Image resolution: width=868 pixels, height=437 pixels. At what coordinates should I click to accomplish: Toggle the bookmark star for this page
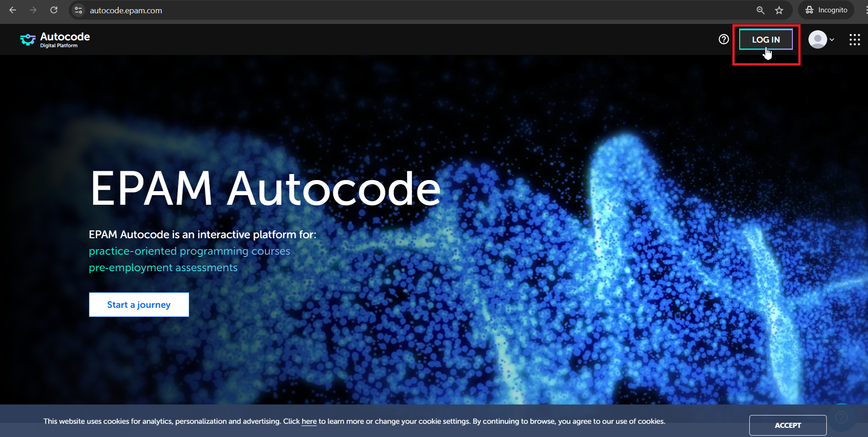point(779,10)
